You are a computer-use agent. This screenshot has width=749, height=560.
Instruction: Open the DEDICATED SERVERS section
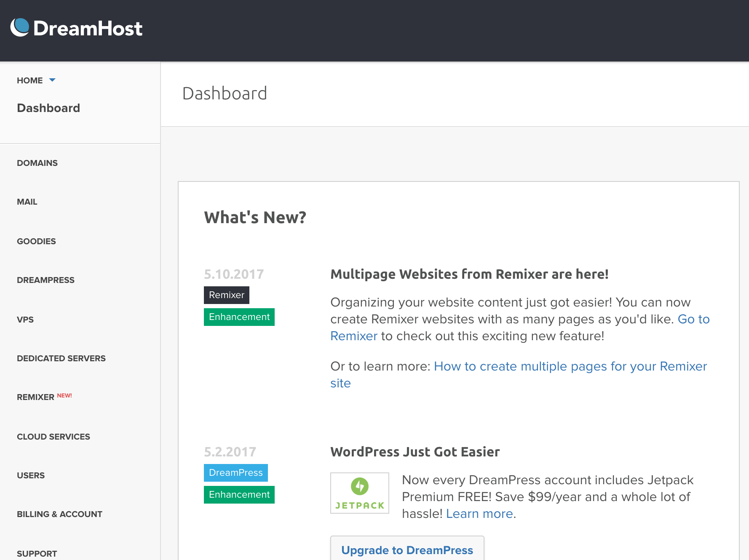point(61,358)
